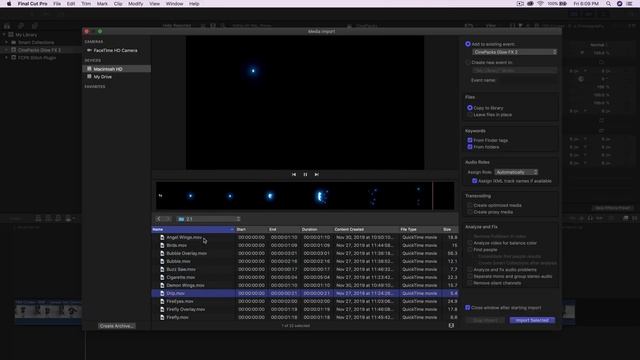Select the Demon Wings.mov file
Image resolution: width=640 pixels, height=360 pixels.
(185, 285)
